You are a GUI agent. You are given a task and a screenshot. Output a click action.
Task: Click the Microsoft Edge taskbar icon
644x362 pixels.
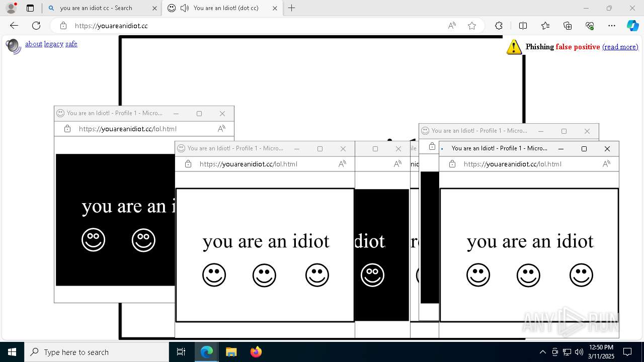(207, 352)
